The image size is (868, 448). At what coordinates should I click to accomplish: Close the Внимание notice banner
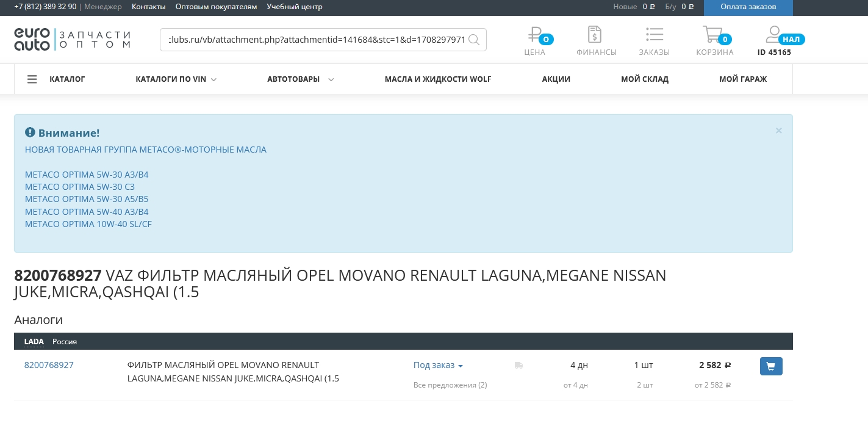pos(778,131)
